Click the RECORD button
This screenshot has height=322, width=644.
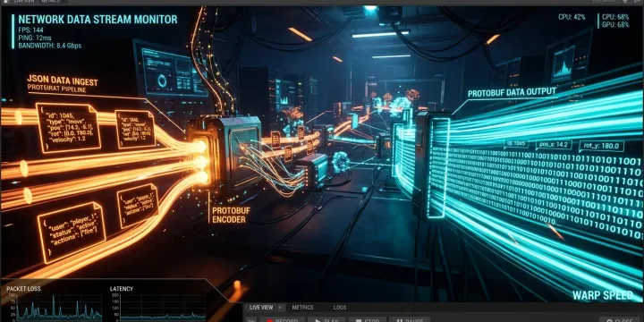pos(282,320)
